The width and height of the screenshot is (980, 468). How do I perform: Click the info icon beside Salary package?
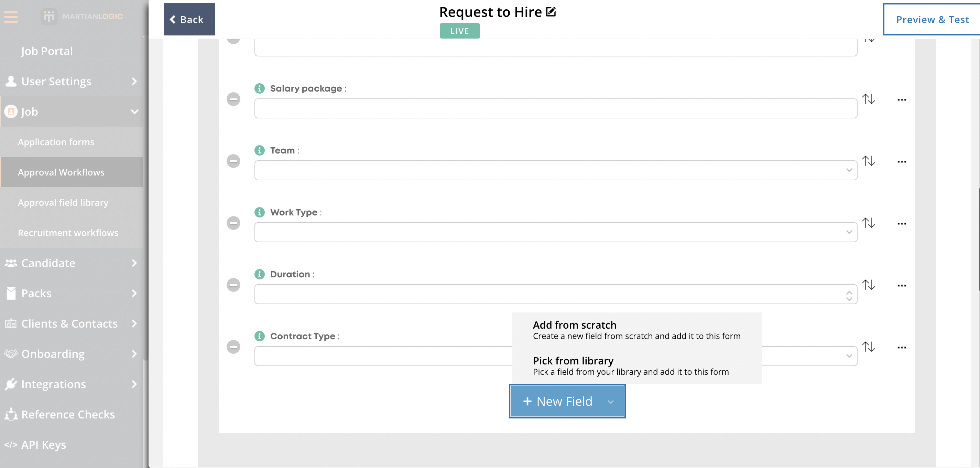tap(260, 88)
